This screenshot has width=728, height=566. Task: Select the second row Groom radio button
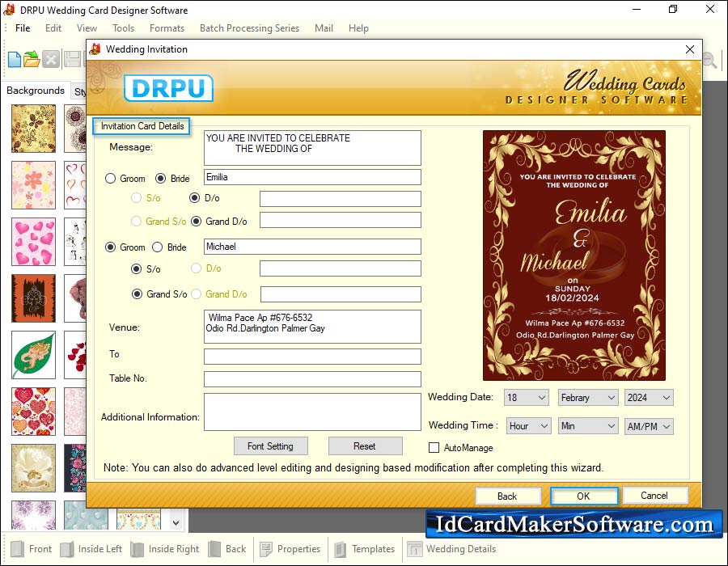pos(110,247)
